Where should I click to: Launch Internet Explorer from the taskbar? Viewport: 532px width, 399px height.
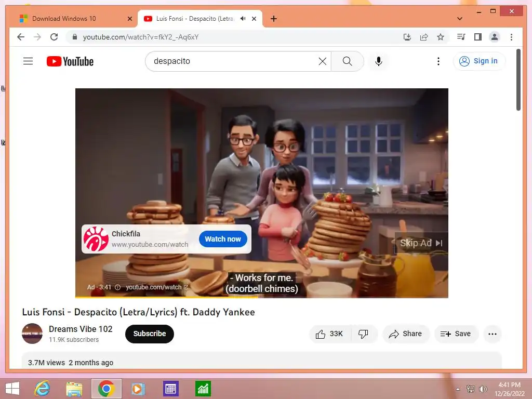tap(43, 389)
